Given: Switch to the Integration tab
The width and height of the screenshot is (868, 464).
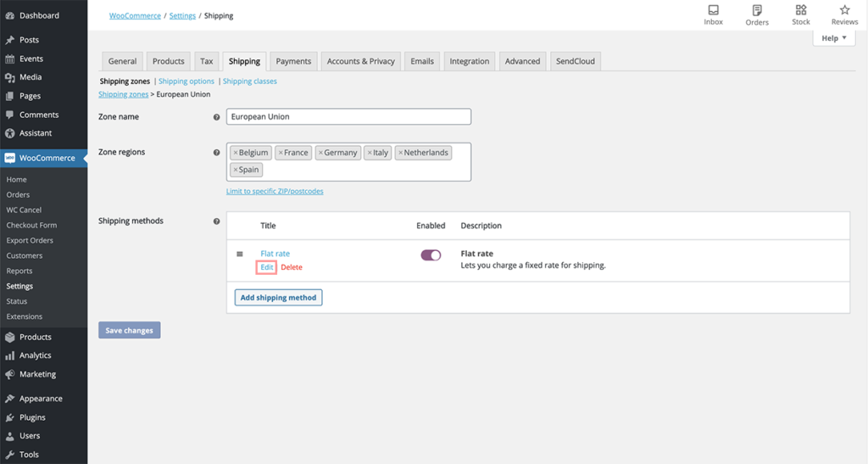Looking at the screenshot, I should pyautogui.click(x=470, y=61).
